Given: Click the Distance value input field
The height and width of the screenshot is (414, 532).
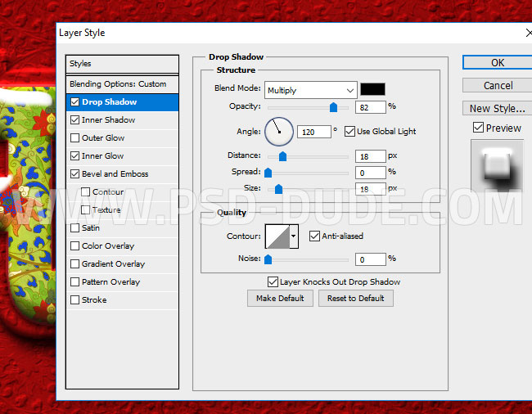Looking at the screenshot, I should coord(371,156).
